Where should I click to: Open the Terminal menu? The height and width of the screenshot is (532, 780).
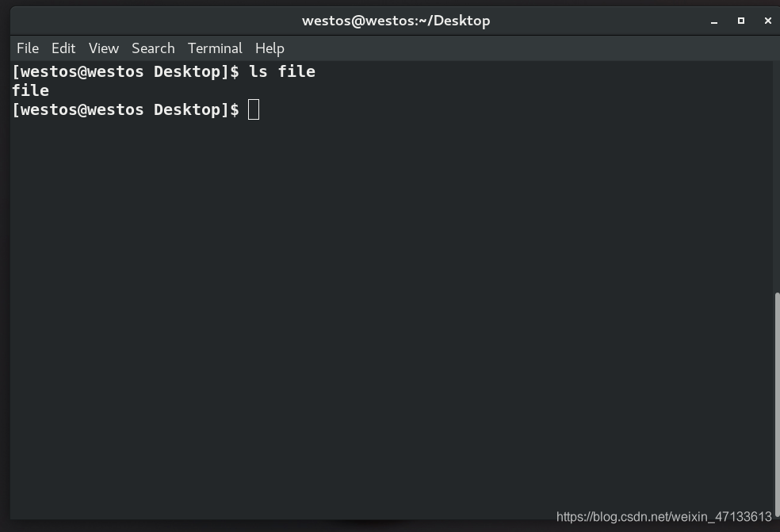214,48
